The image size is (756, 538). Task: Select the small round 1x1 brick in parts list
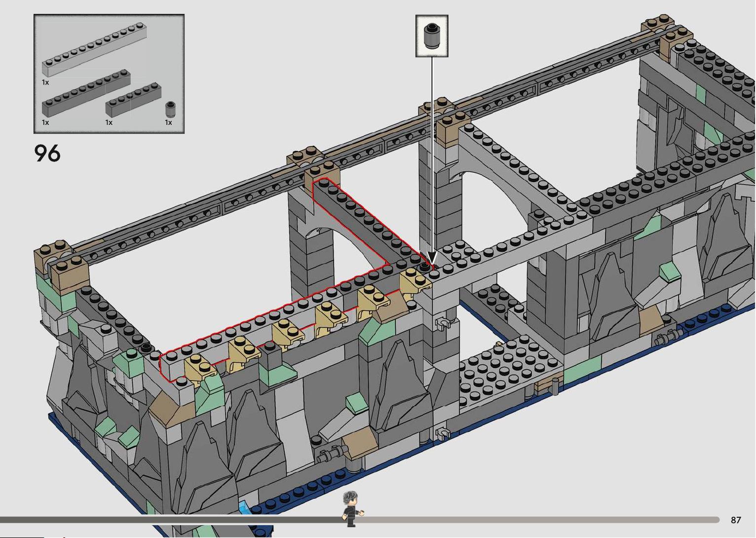coord(170,109)
